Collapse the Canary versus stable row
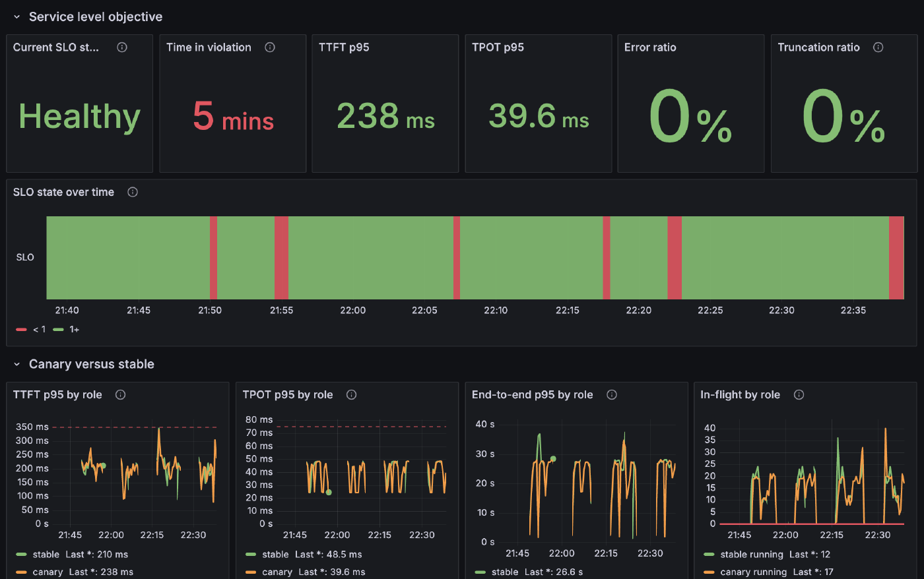 (17, 364)
